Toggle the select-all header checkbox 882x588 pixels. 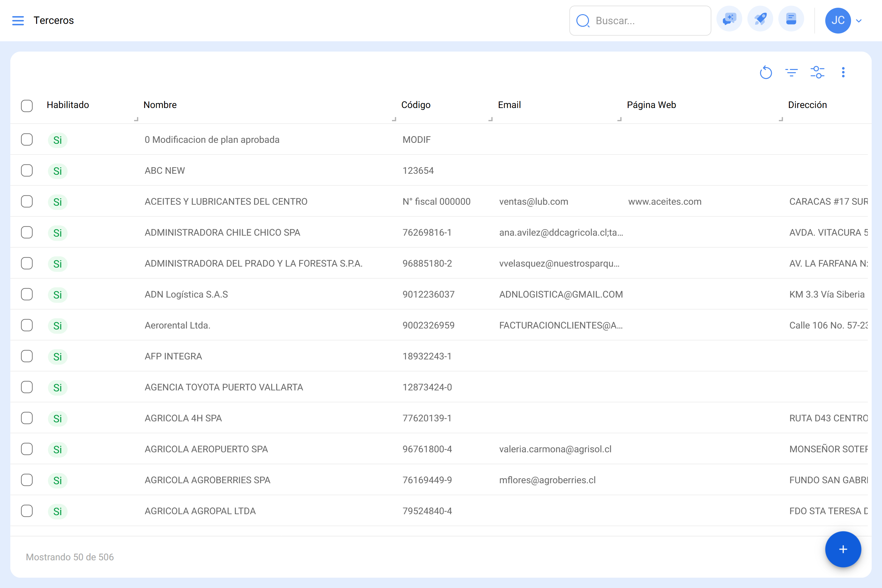pyautogui.click(x=27, y=106)
